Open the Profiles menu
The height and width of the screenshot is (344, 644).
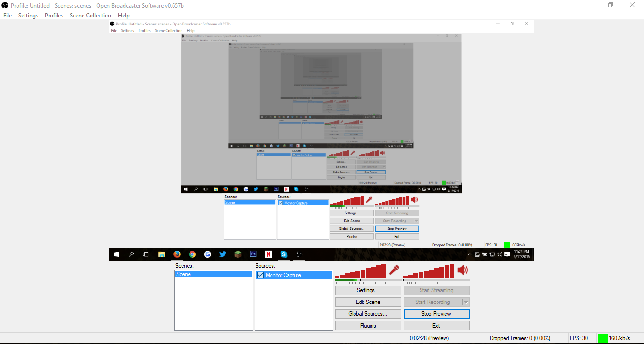[54, 16]
